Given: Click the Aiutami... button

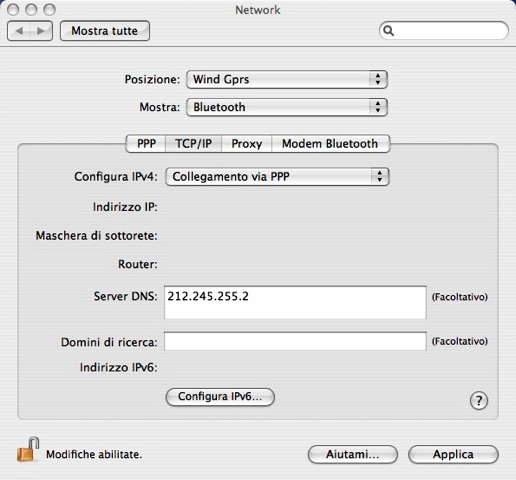Looking at the screenshot, I should coord(353,454).
